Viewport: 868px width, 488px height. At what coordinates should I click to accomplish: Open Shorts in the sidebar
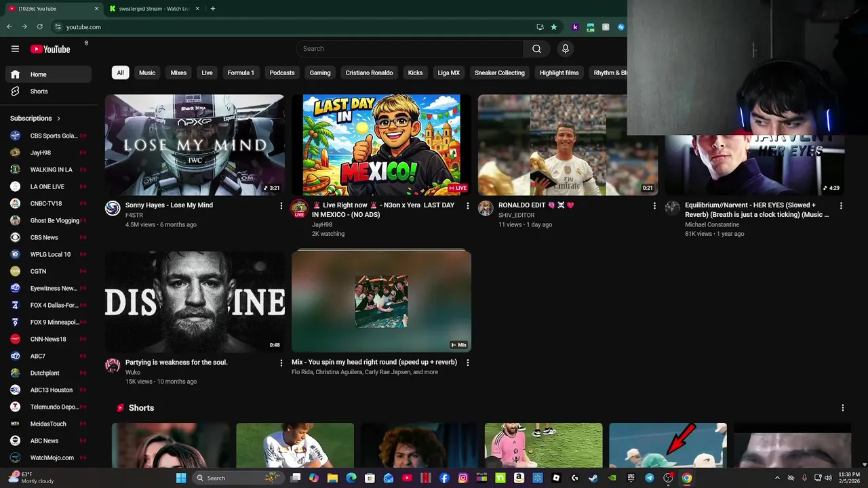tap(48, 91)
